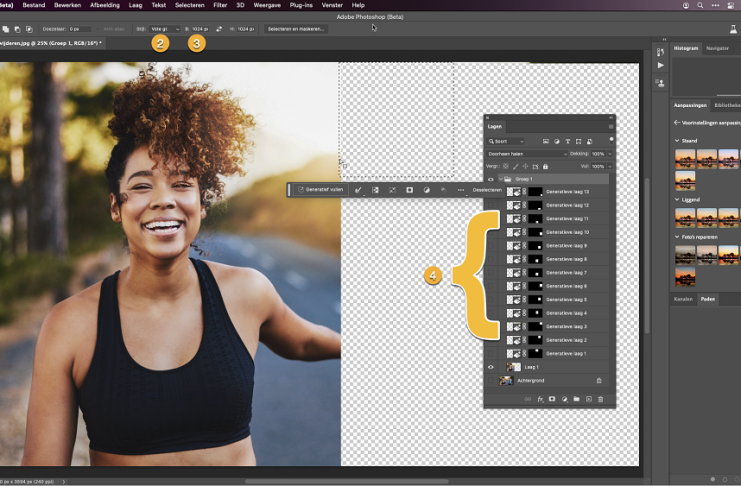The image size is (741, 486).
Task: Click Selecteren en maskeren button
Action: 296,29
